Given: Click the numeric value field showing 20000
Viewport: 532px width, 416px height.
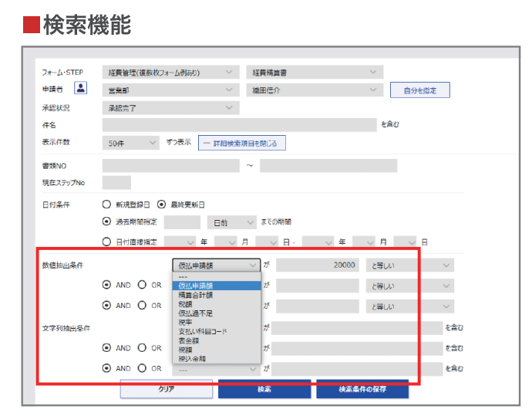Looking at the screenshot, I should [x=318, y=265].
